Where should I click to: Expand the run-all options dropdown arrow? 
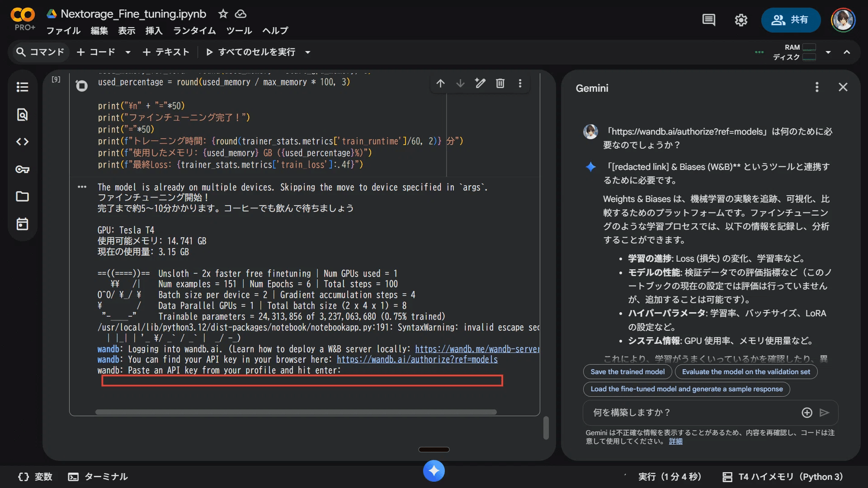(x=308, y=52)
